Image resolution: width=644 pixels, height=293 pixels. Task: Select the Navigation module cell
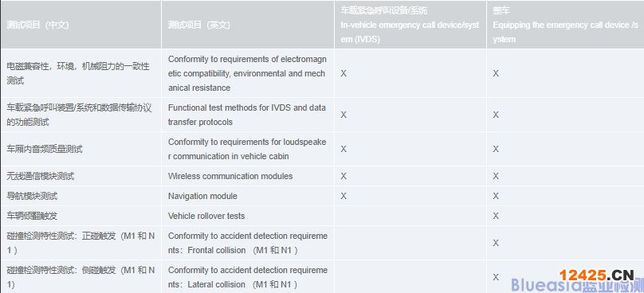[248, 196]
